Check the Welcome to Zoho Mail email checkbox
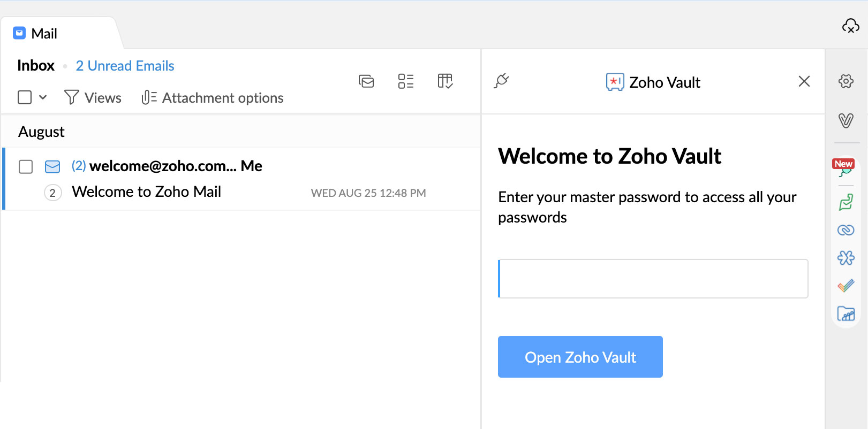Viewport: 868px width, 429px height. (x=26, y=167)
